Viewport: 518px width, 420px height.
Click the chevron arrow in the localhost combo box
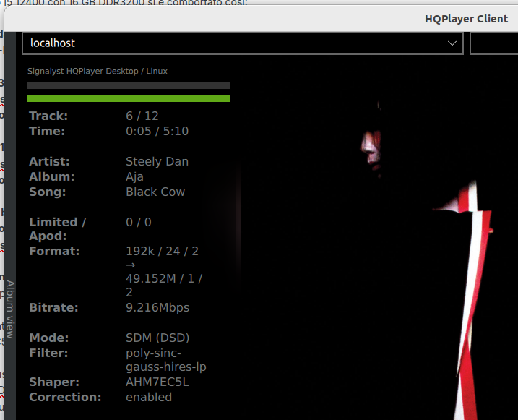click(x=452, y=43)
